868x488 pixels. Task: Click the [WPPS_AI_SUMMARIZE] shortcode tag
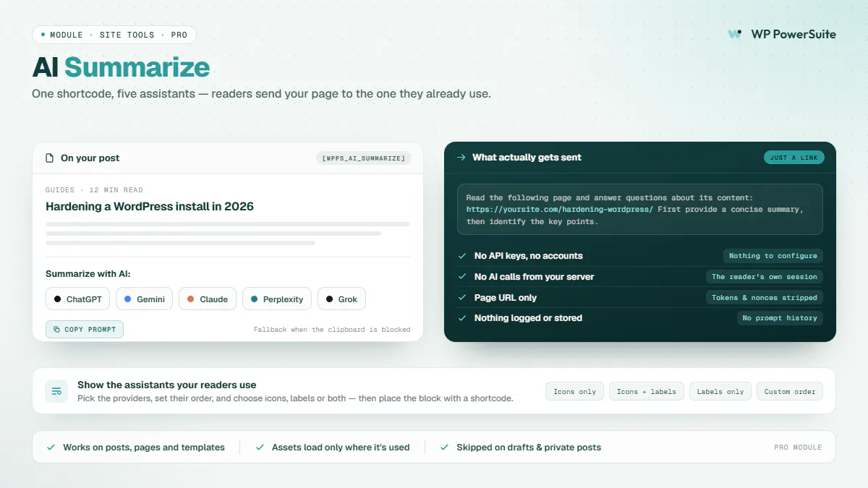[364, 158]
